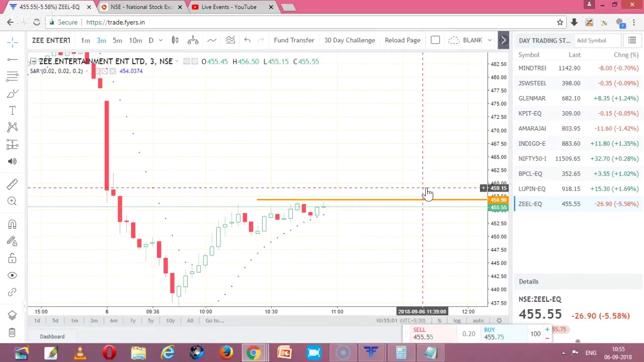This screenshot has width=644, height=362.
Task: Hide all drawing tools with eye icon
Action: (13, 276)
